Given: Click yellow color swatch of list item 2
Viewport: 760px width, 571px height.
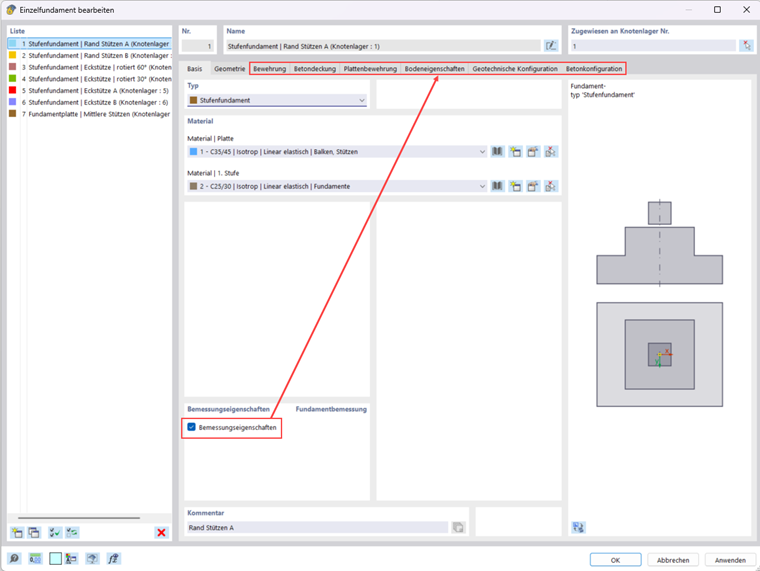Looking at the screenshot, I should pyautogui.click(x=13, y=55).
